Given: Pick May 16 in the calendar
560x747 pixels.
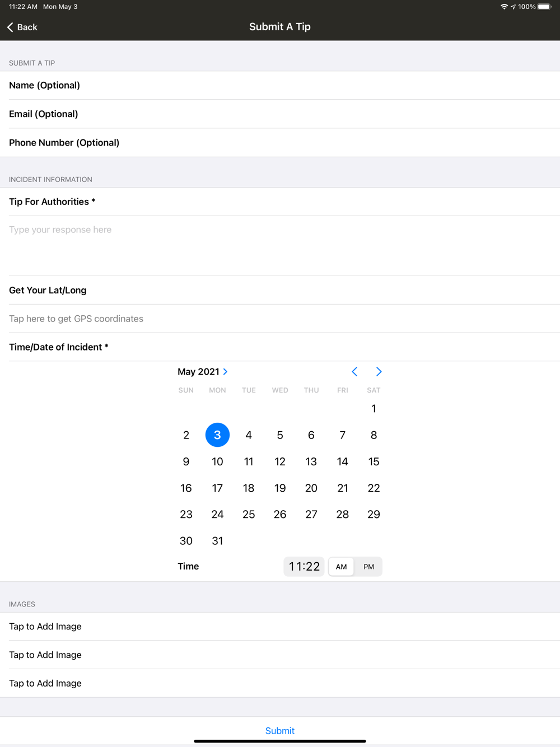Looking at the screenshot, I should tap(186, 488).
